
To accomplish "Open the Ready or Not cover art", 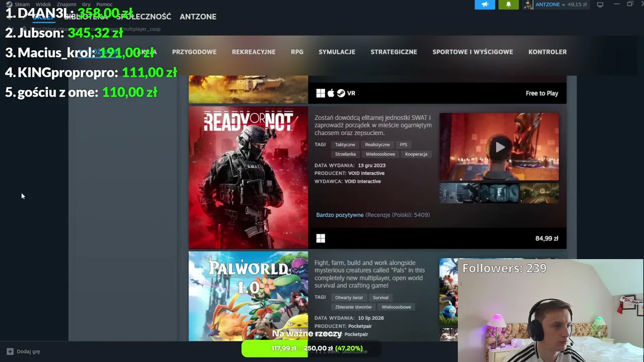I will 248,177.
